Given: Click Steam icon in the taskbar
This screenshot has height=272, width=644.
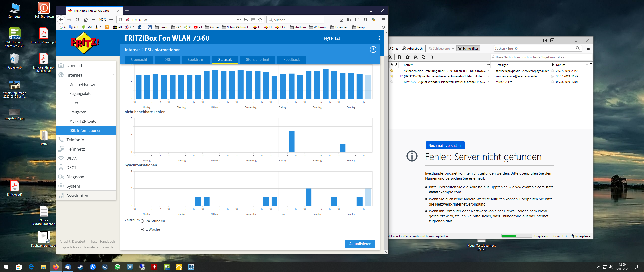Looking at the screenshot, I should [x=80, y=267].
